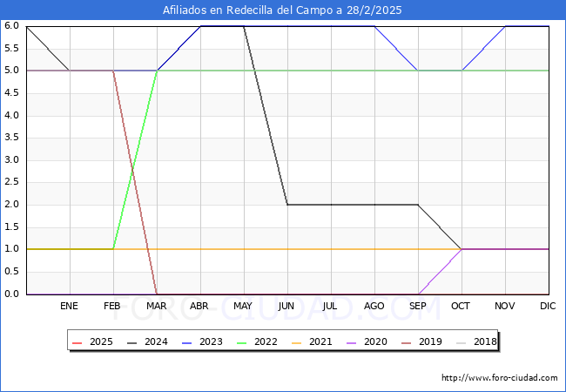Select the 2022 legend label
566x392 pixels.
pyautogui.click(x=266, y=341)
